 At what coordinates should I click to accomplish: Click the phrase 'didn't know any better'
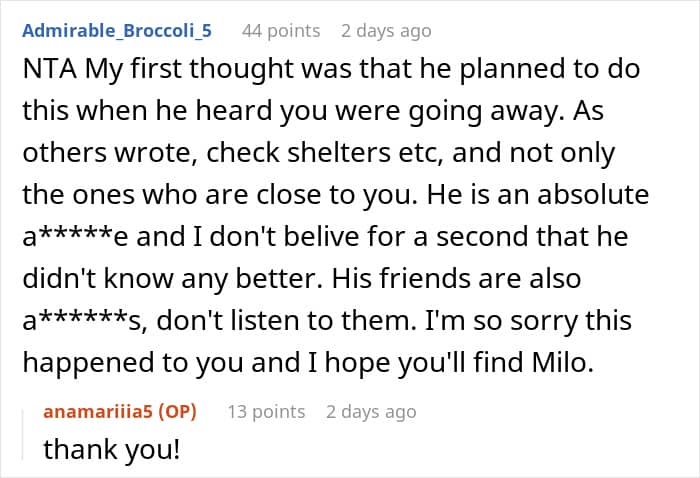click(171, 278)
